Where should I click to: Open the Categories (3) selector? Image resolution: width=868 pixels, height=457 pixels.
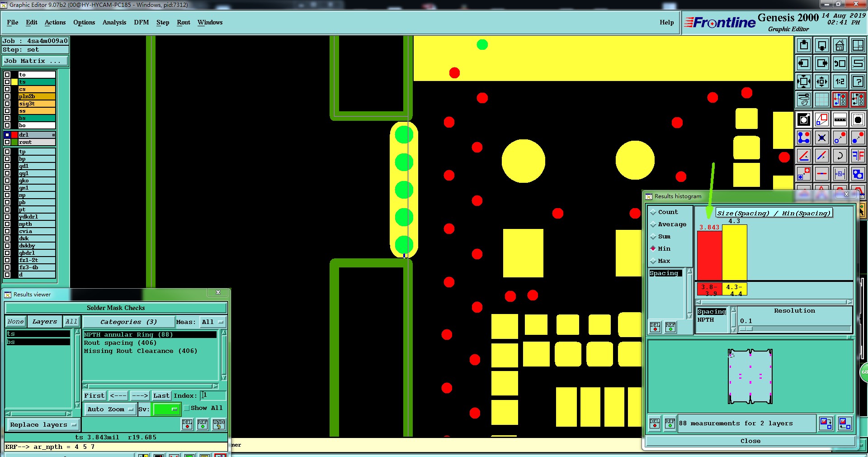point(128,322)
